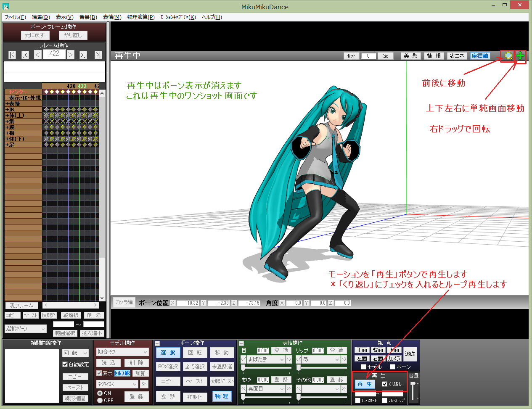Toggle the 自動設定 checkbox
532x409 pixels.
pos(65,364)
